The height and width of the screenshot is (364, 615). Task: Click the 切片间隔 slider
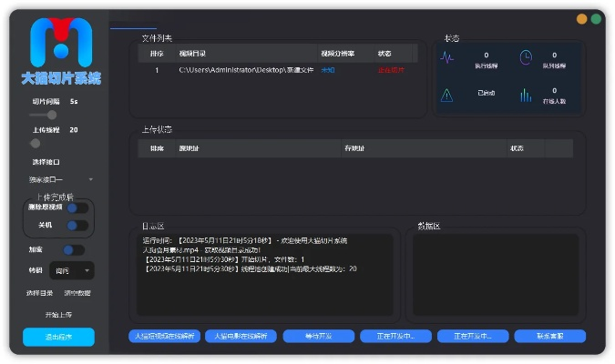click(x=43, y=116)
